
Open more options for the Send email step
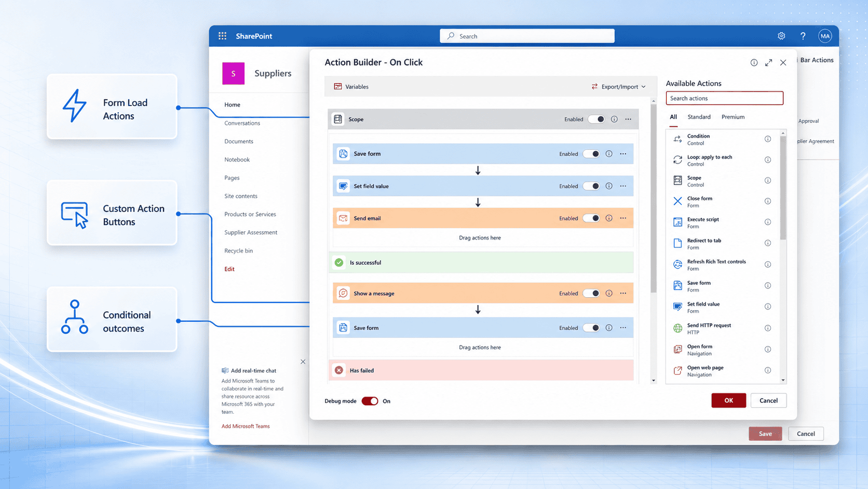click(x=623, y=218)
